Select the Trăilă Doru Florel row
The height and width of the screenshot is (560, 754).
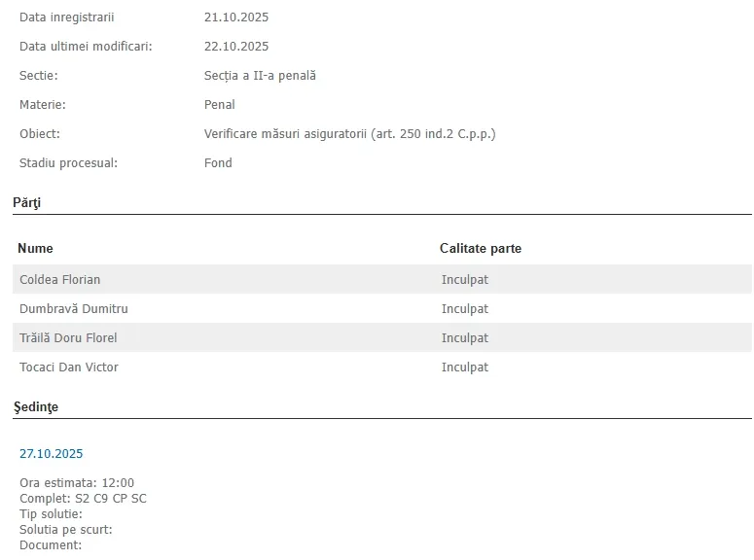click(382, 338)
